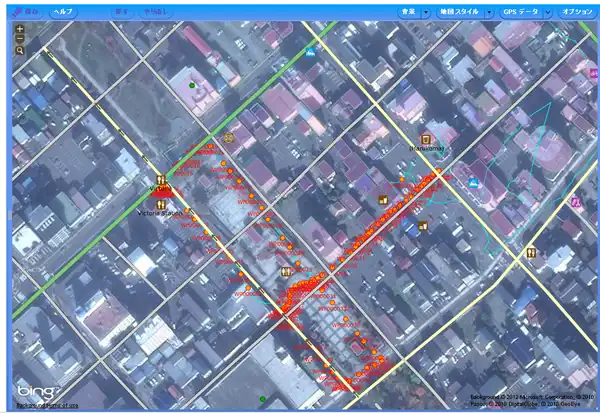This screenshot has height=413, width=600.
Task: Expand the 地図スタイル dropdown arrow
Action: (x=490, y=11)
